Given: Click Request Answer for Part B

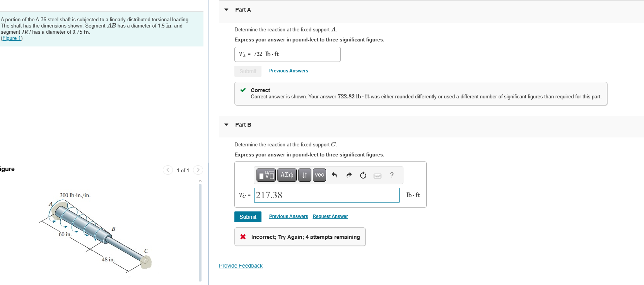Looking at the screenshot, I should [x=330, y=216].
